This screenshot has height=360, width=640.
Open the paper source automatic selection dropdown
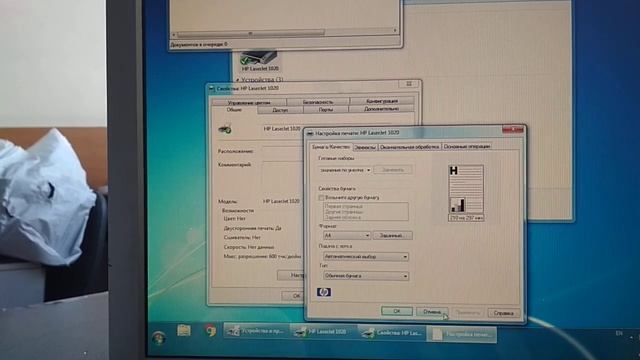(366, 257)
